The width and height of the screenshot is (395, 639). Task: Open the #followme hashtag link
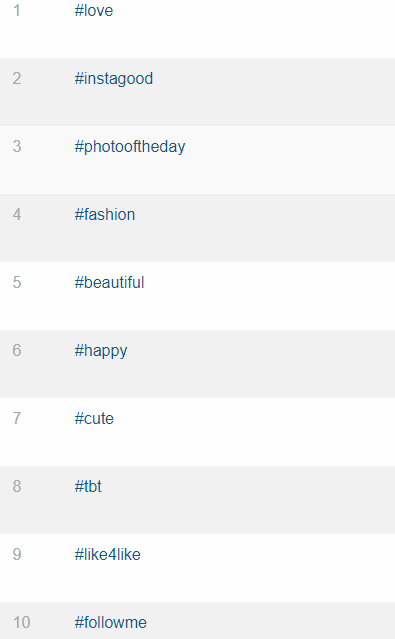[110, 623]
